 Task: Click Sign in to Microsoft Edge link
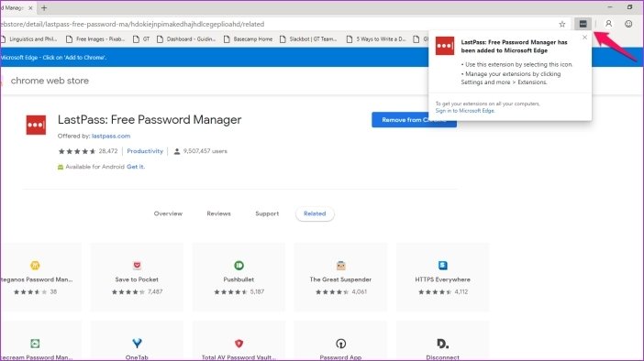(x=465, y=111)
